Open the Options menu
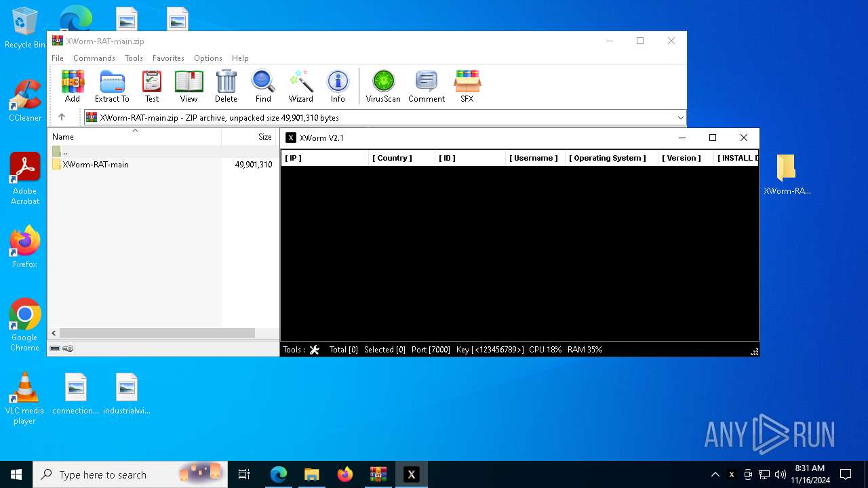The image size is (868, 488). [208, 58]
